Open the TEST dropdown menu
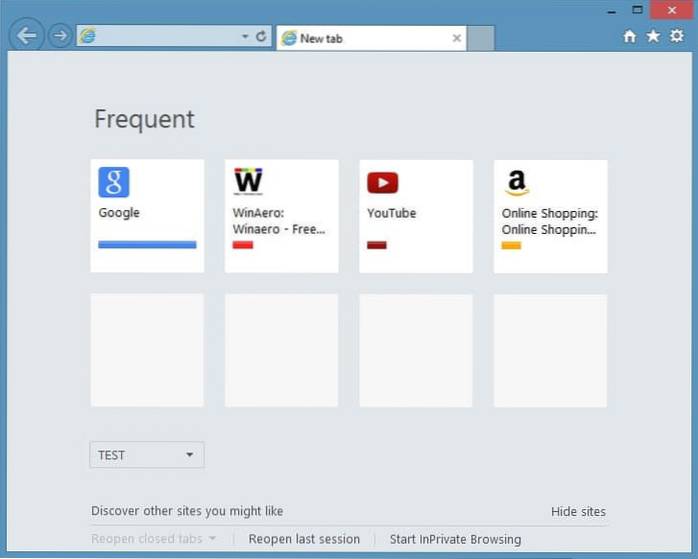 147,455
